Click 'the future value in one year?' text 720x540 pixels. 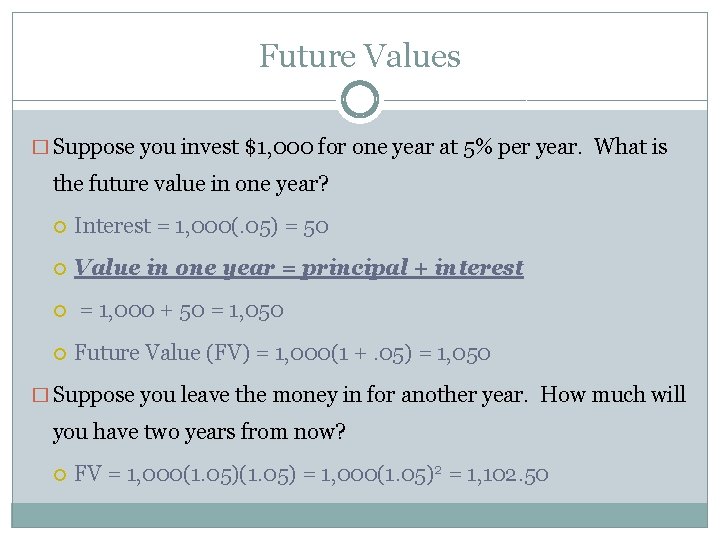point(191,184)
